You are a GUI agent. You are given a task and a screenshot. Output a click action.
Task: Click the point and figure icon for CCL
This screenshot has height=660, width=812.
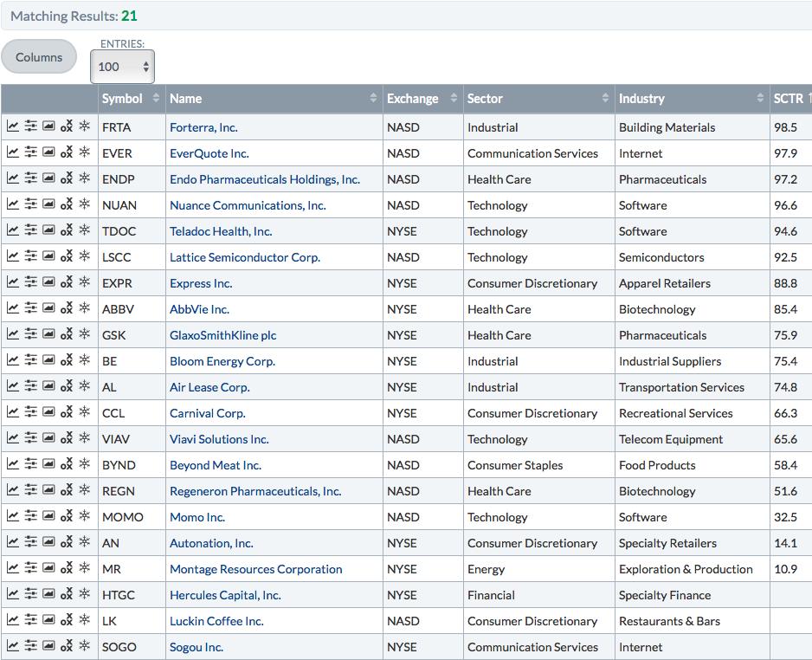coord(67,412)
